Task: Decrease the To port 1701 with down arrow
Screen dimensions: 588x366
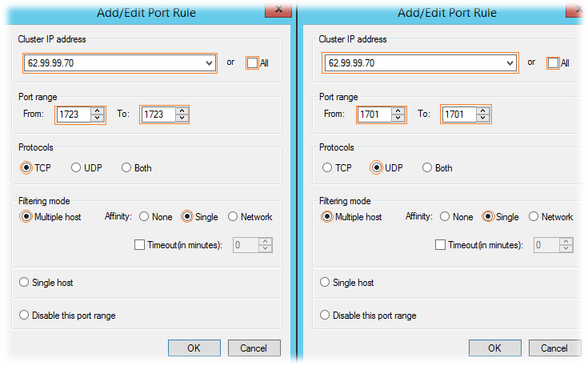Action: click(x=483, y=118)
